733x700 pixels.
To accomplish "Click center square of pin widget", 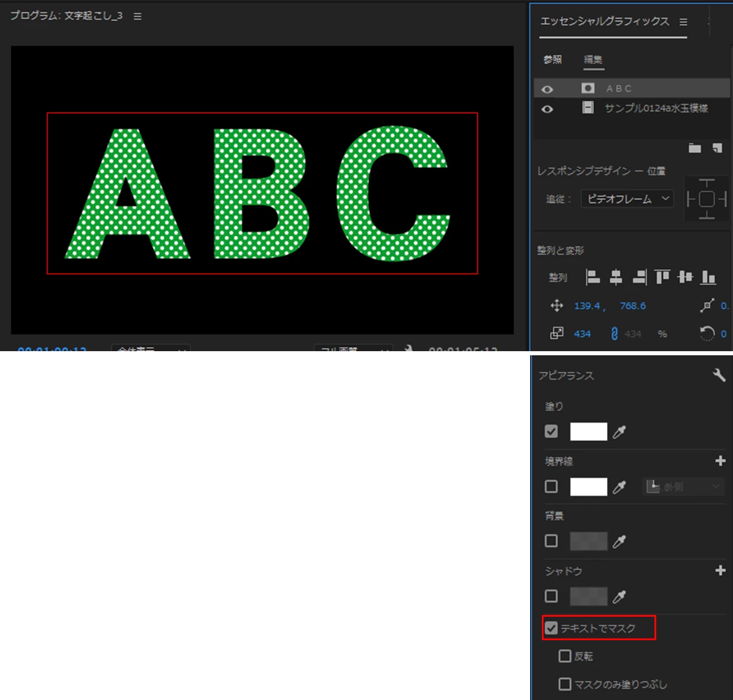I will coord(707,199).
